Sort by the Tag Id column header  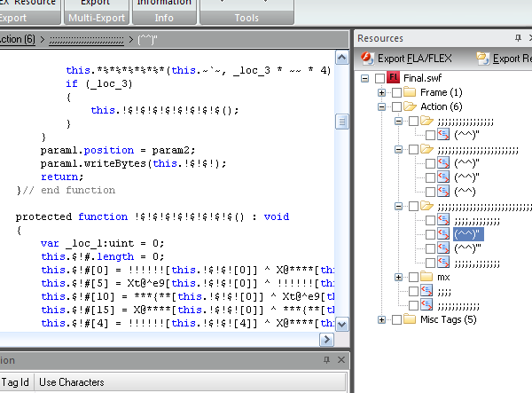pyautogui.click(x=15, y=382)
